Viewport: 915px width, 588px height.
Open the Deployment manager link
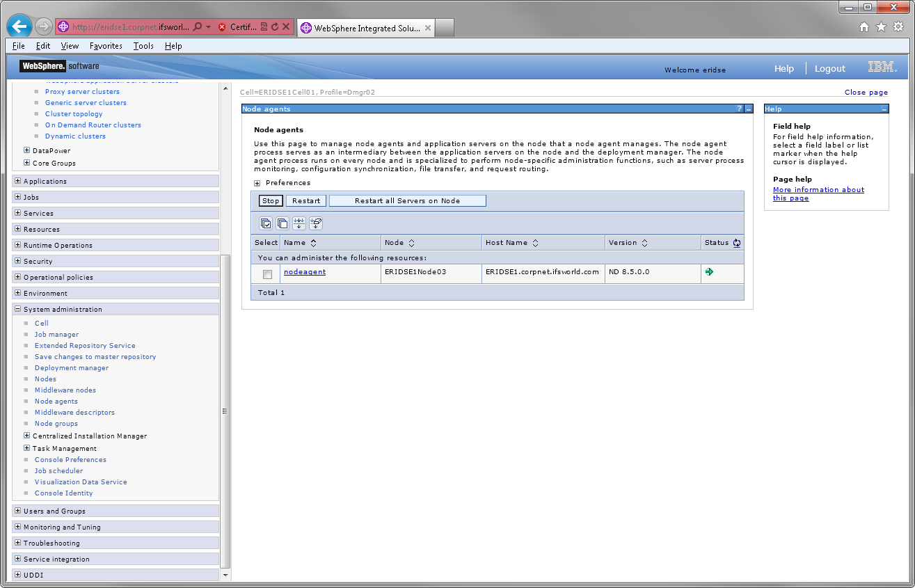72,368
